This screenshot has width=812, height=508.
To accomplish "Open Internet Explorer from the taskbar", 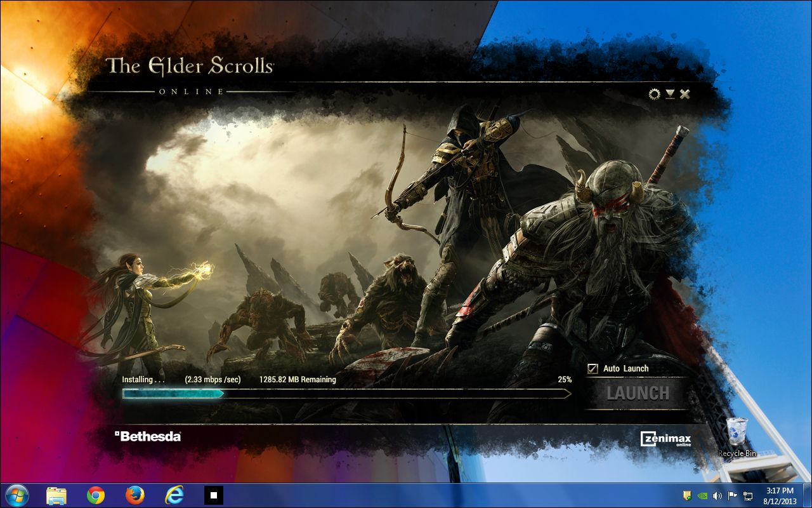I will coord(174,495).
